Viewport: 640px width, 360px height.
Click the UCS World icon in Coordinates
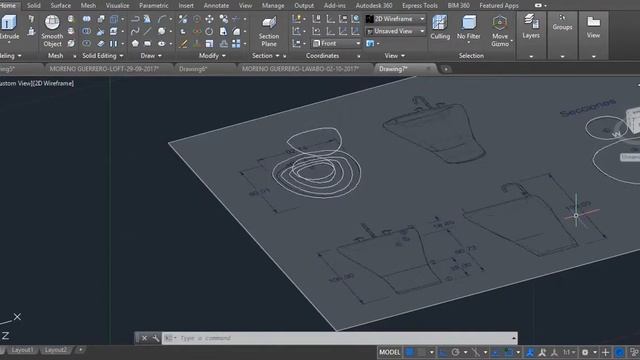click(355, 19)
